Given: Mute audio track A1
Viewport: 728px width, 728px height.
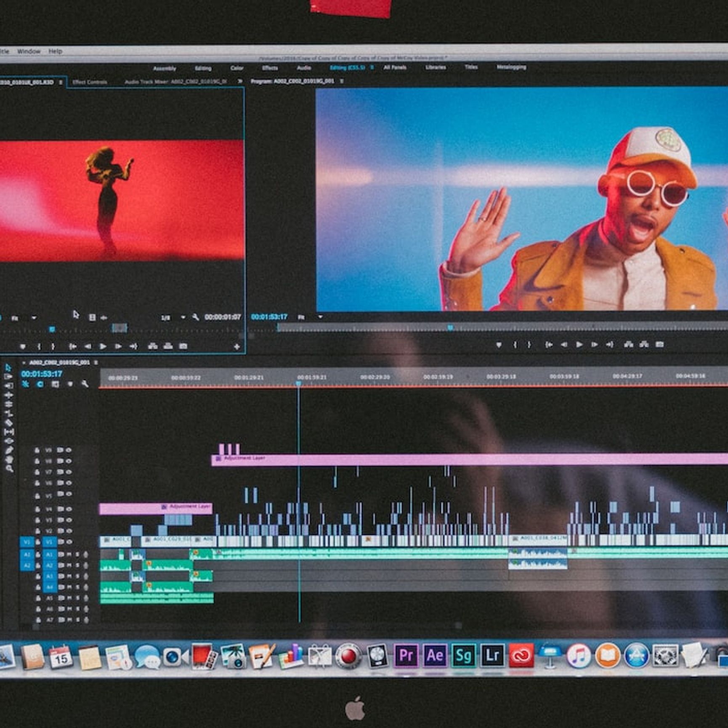Looking at the screenshot, I should point(69,555).
